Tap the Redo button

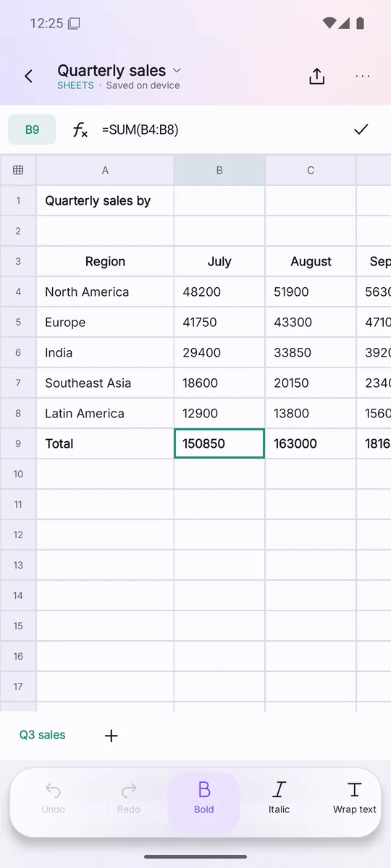[129, 798]
